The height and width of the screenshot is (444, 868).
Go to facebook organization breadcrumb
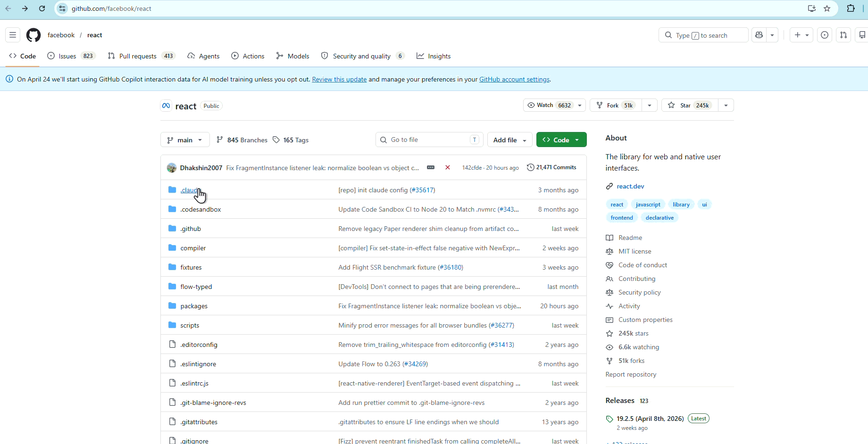pyautogui.click(x=61, y=35)
